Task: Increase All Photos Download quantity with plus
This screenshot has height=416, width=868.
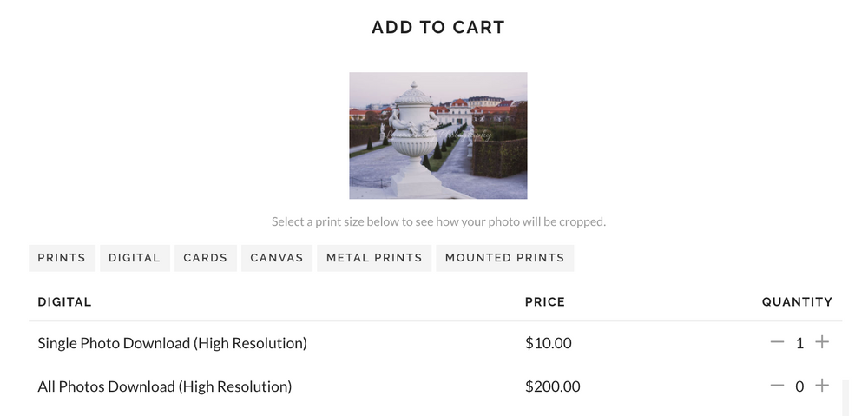Action: click(822, 386)
